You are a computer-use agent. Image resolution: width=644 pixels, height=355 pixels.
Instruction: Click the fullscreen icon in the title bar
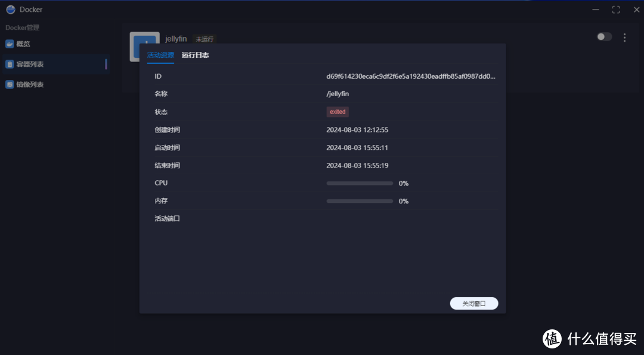pyautogui.click(x=615, y=9)
